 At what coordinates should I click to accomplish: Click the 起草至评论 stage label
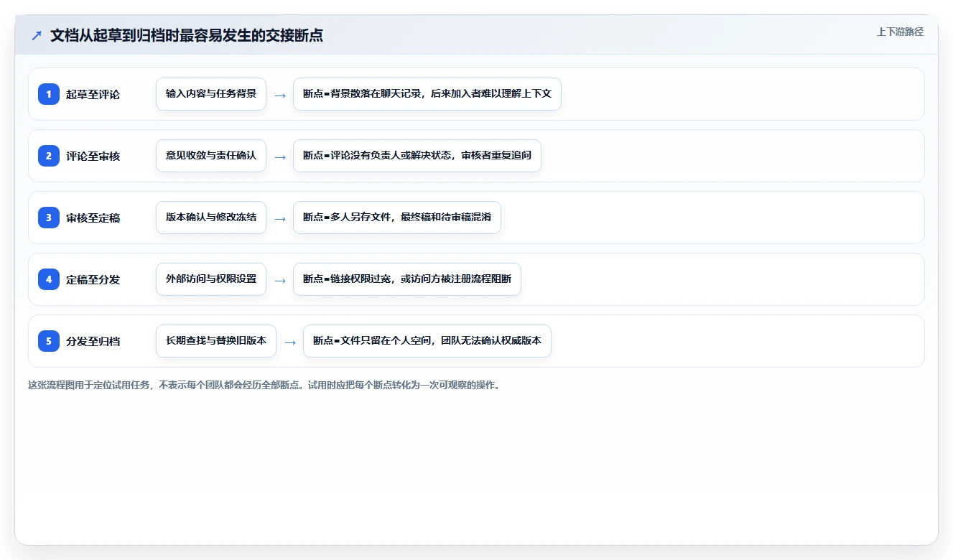[x=93, y=94]
